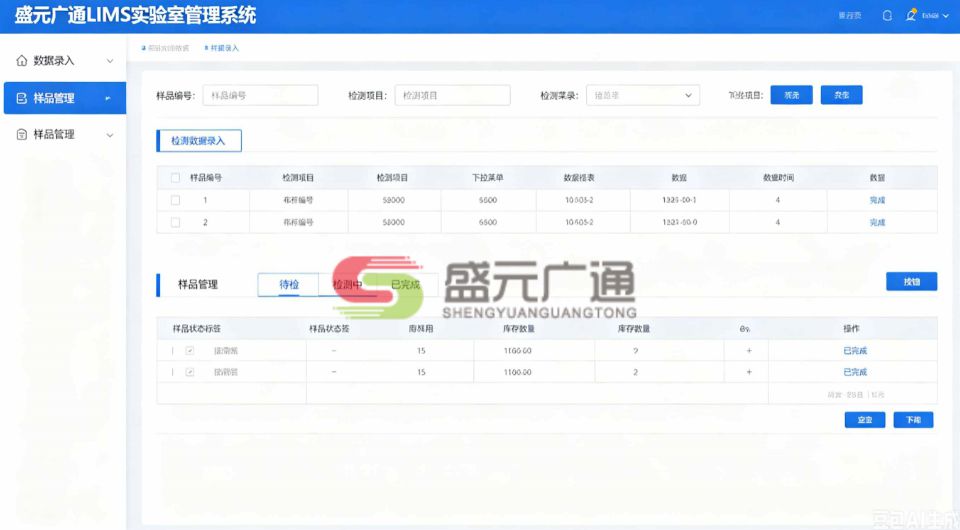Viewport: 960px width, 530px height.
Task: Open the first breadcrumb tab beside 样据录入
Action: pos(165,48)
